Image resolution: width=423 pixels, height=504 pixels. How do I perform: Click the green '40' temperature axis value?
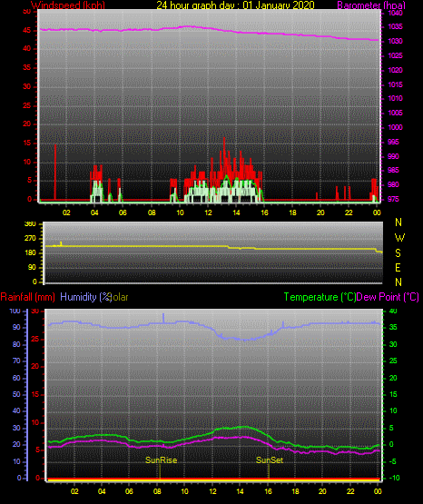[x=393, y=311]
